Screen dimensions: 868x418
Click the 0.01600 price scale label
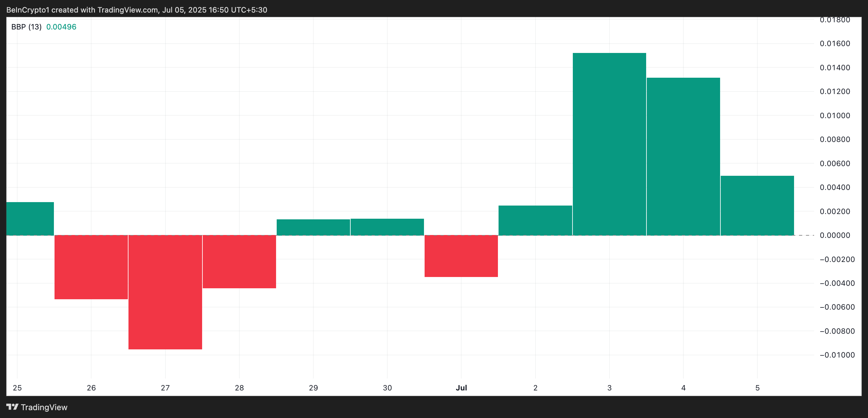coord(835,44)
